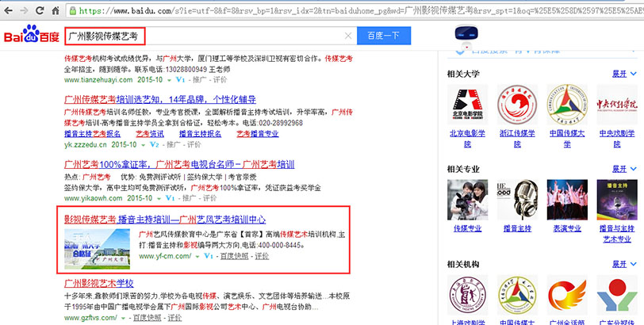Screen dimensions: 644x325
Task: Click the green padlock security icon
Action: click(x=73, y=10)
